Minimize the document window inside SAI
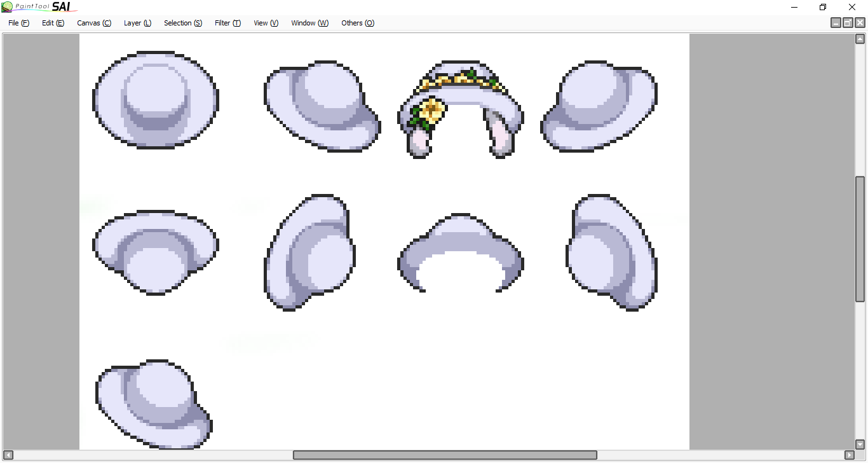 tap(836, 23)
